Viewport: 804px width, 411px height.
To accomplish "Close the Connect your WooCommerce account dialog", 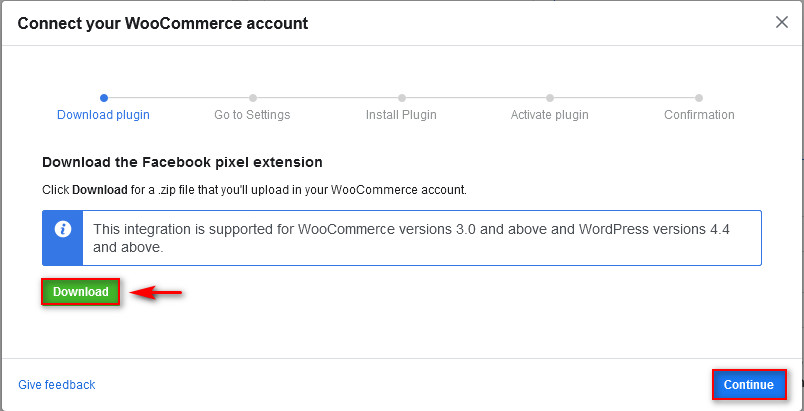I will (781, 23).
